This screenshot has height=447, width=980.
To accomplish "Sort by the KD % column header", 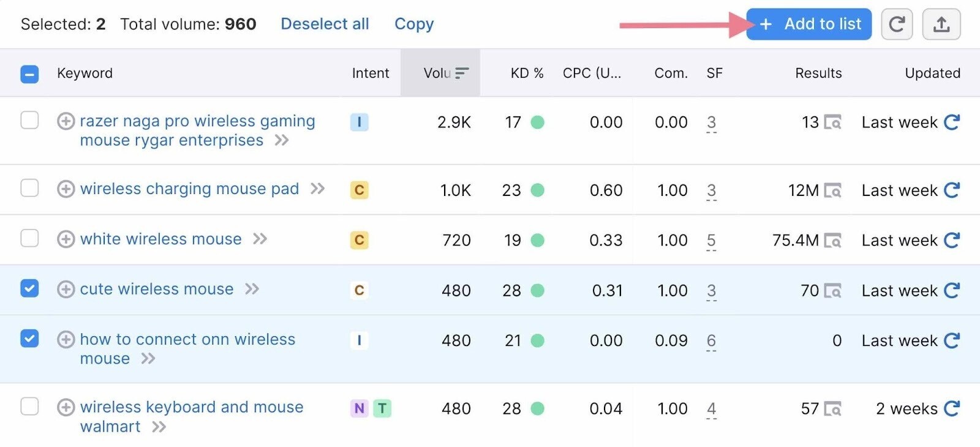I will click(527, 73).
